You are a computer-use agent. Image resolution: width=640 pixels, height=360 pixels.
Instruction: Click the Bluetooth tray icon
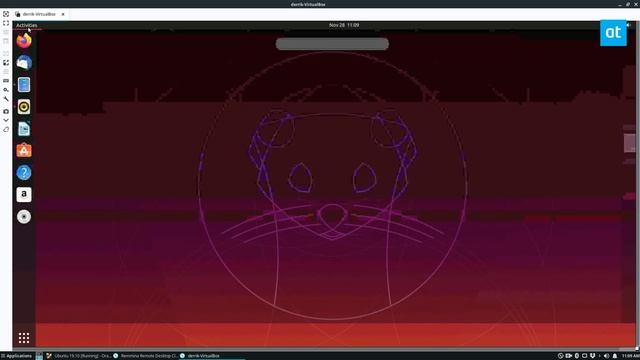577,356
